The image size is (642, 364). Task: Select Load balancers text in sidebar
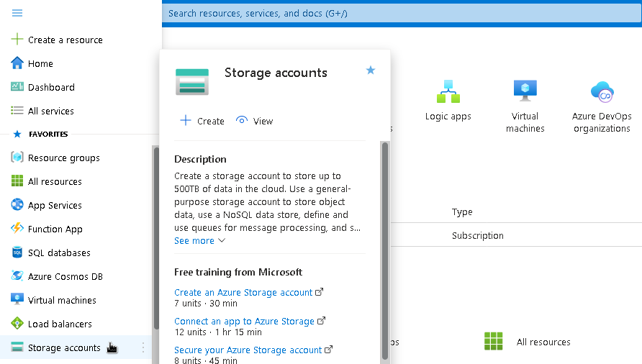click(60, 324)
